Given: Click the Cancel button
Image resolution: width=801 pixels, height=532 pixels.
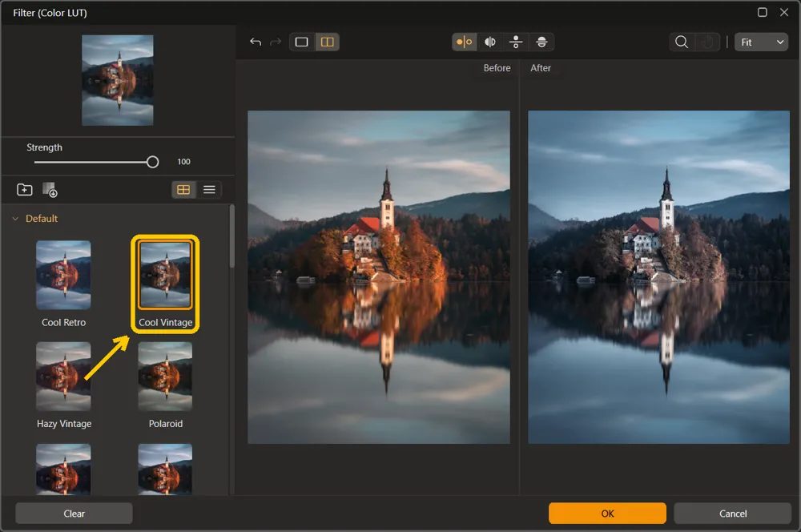Looking at the screenshot, I should click(733, 514).
